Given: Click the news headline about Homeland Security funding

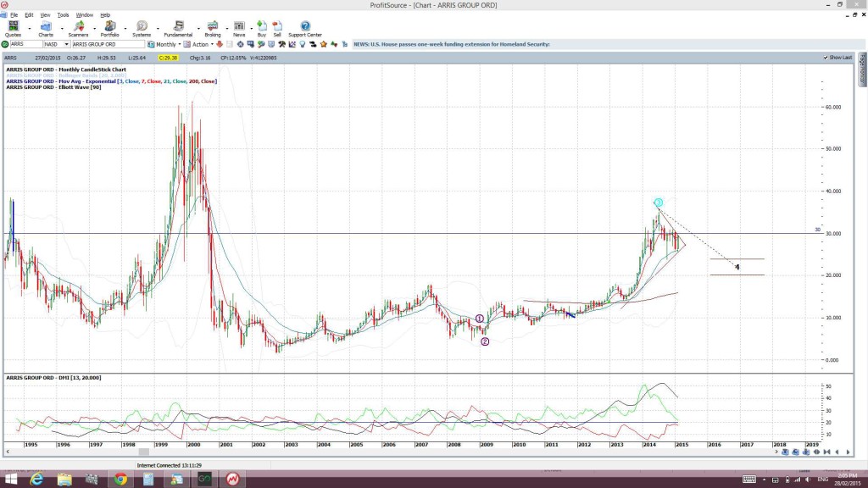Looking at the screenshot, I should tap(452, 44).
